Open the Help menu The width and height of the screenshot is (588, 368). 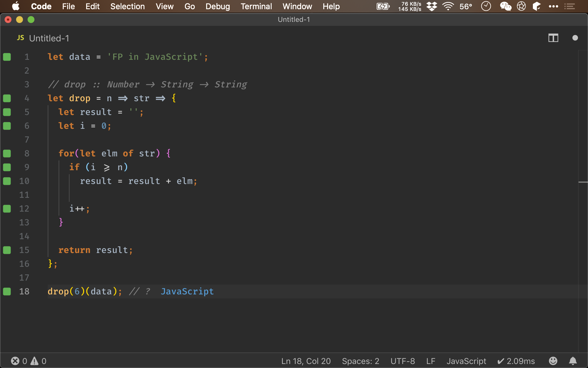point(331,6)
